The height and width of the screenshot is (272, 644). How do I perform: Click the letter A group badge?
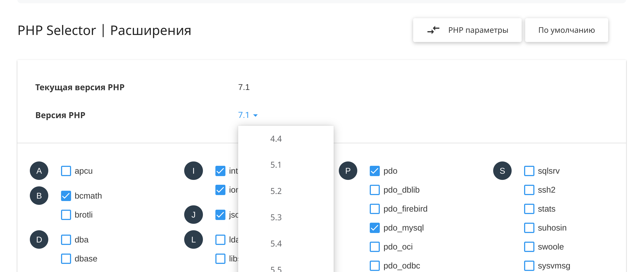point(39,171)
